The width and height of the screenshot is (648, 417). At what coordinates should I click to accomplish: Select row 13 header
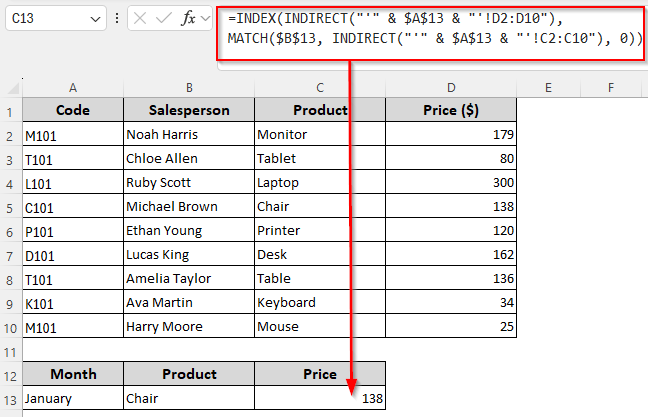11,399
